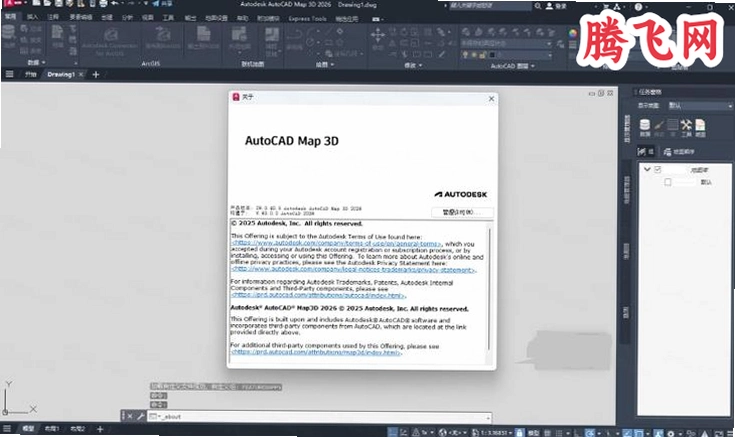Switch to the Model layout tab
The width and height of the screenshot is (735, 437).
point(28,429)
